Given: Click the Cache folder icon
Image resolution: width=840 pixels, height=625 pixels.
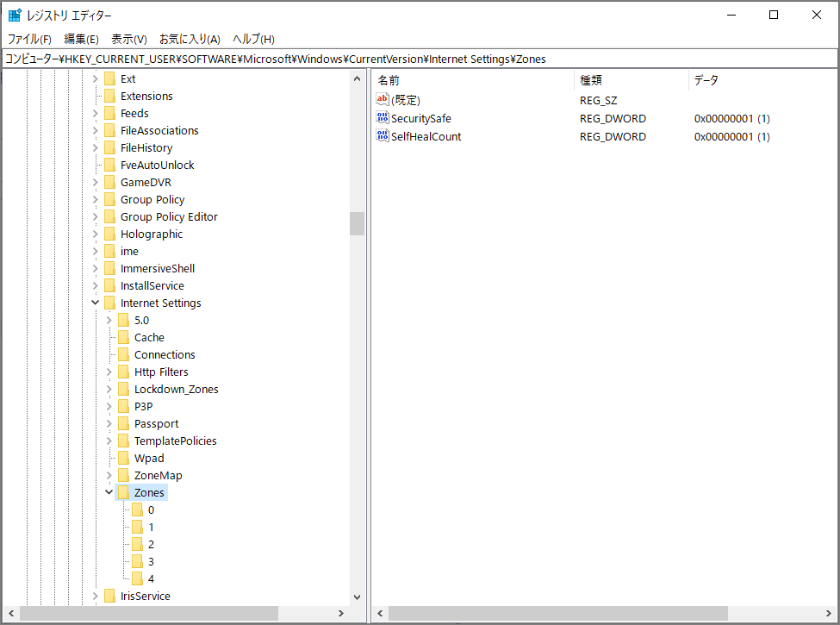Looking at the screenshot, I should coord(124,338).
